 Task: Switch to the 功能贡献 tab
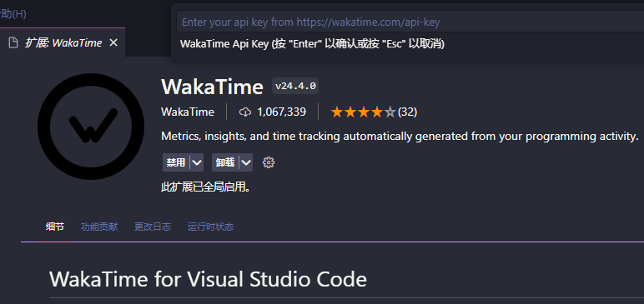tap(99, 227)
